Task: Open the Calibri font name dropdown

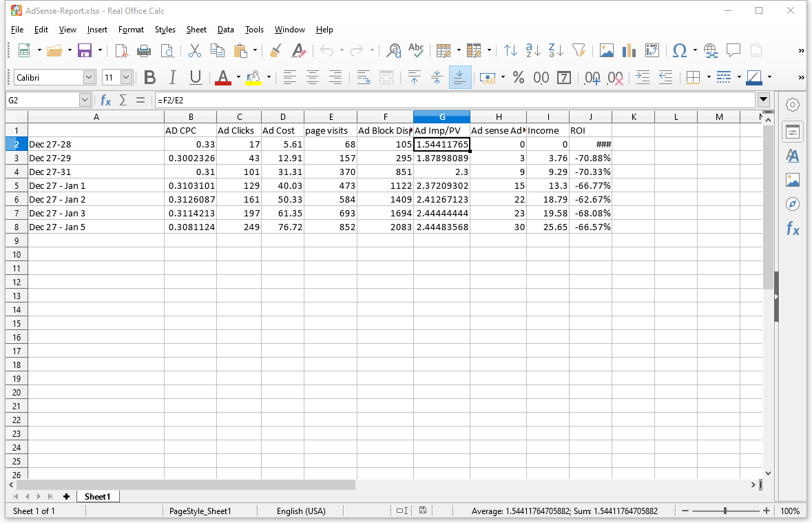Action: tap(89, 77)
